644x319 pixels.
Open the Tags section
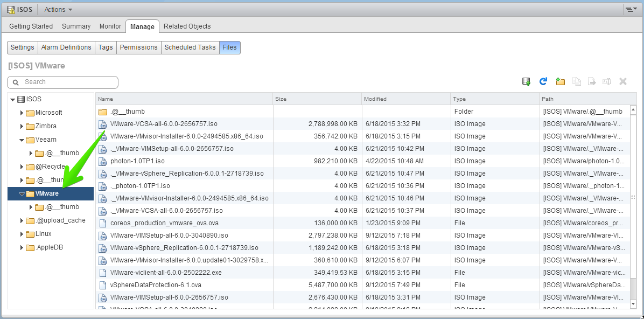click(x=106, y=47)
